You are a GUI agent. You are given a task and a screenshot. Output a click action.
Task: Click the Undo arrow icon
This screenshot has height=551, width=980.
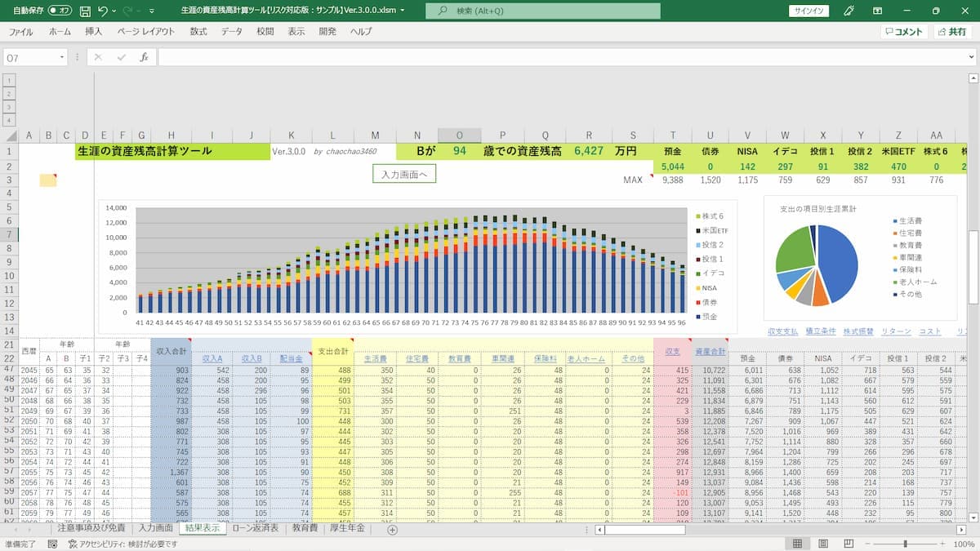pos(103,11)
